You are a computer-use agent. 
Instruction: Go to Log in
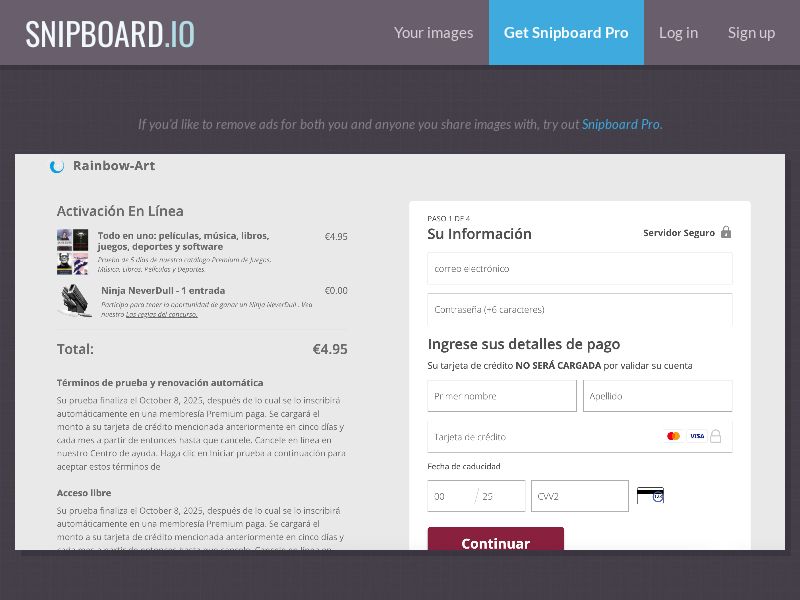[x=678, y=33]
